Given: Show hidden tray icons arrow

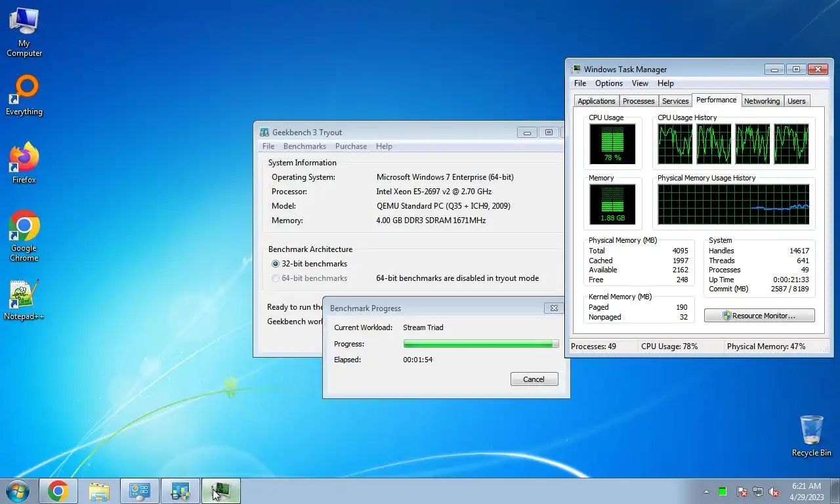Looking at the screenshot, I should coord(706,492).
